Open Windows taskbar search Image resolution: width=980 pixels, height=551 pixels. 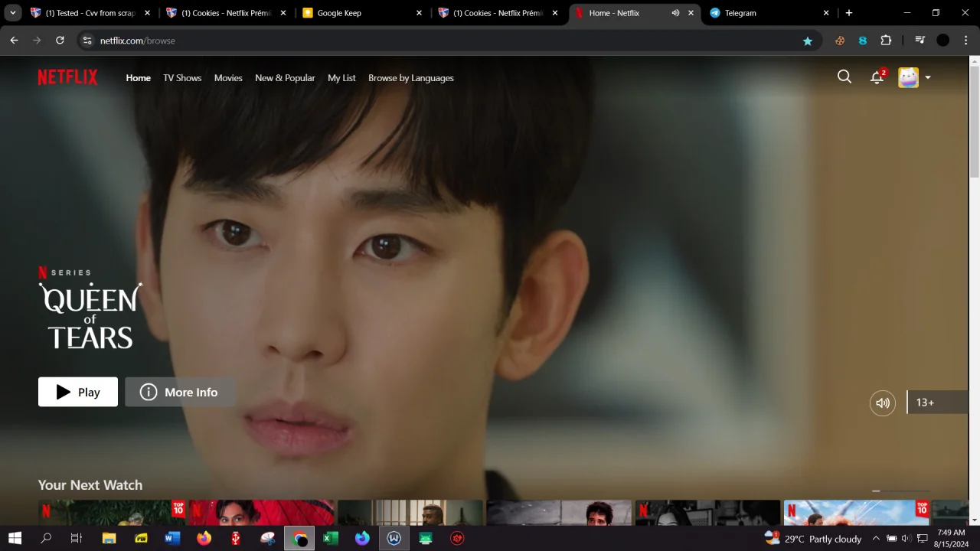tap(46, 539)
